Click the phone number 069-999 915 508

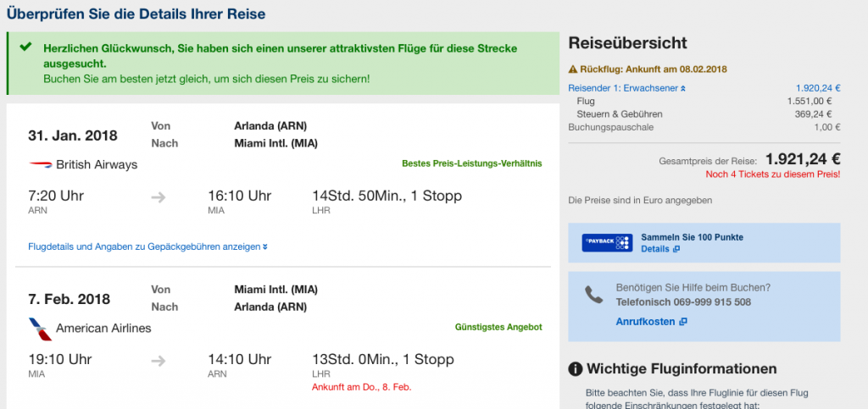[683, 301]
